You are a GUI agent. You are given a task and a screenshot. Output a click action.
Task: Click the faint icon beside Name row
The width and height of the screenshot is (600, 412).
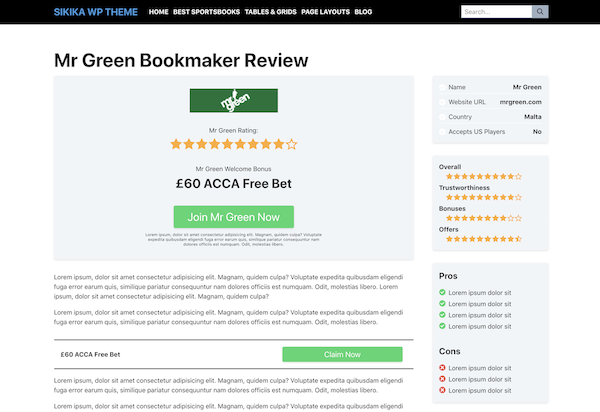tap(442, 87)
